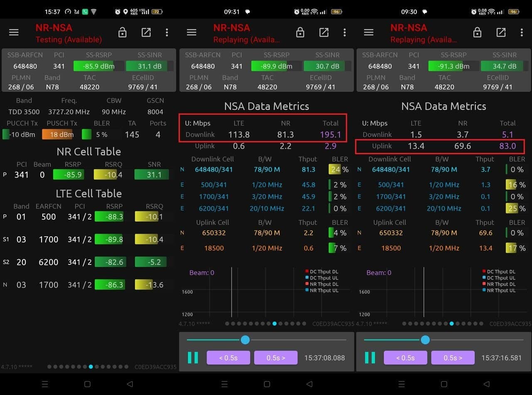Open three-dot overflow menu on the 09:30 screen
532x395 pixels.
522,32
